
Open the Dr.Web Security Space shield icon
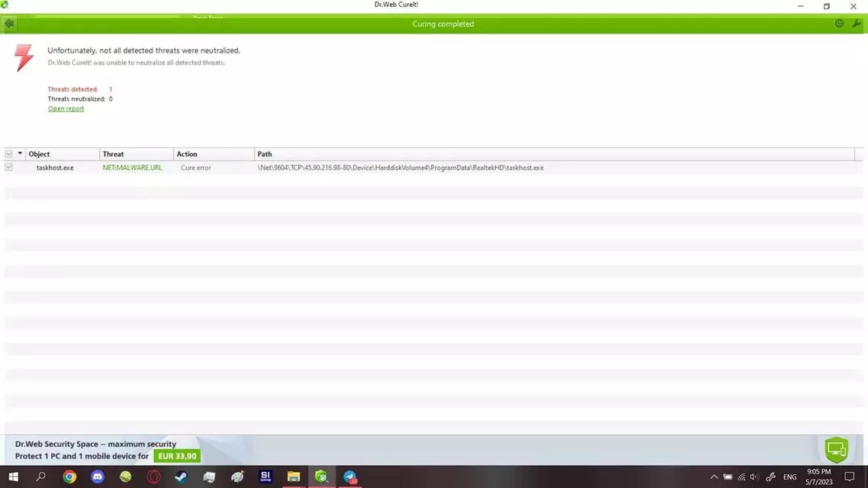[x=837, y=449]
